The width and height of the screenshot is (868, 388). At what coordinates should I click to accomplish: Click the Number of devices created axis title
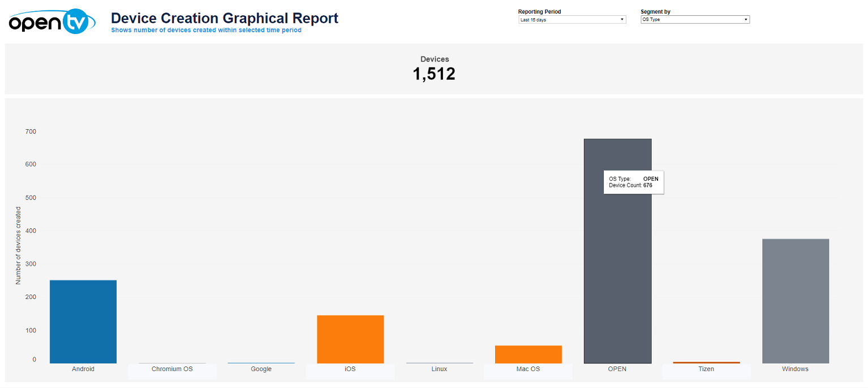[18, 245]
